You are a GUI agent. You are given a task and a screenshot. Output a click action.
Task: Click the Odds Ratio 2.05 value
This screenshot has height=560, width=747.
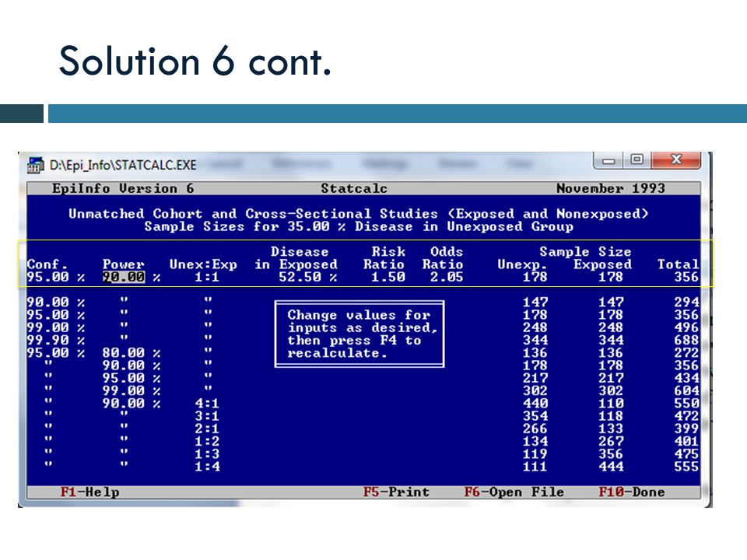click(447, 277)
